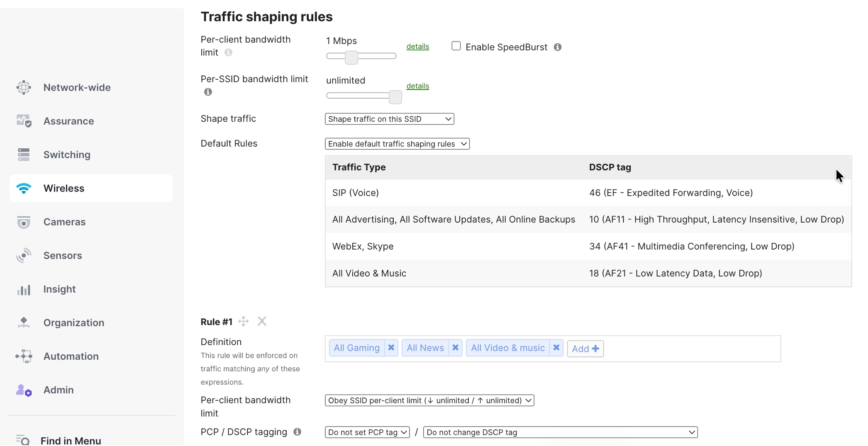Click the Rule #1 move handle icon

(x=244, y=322)
